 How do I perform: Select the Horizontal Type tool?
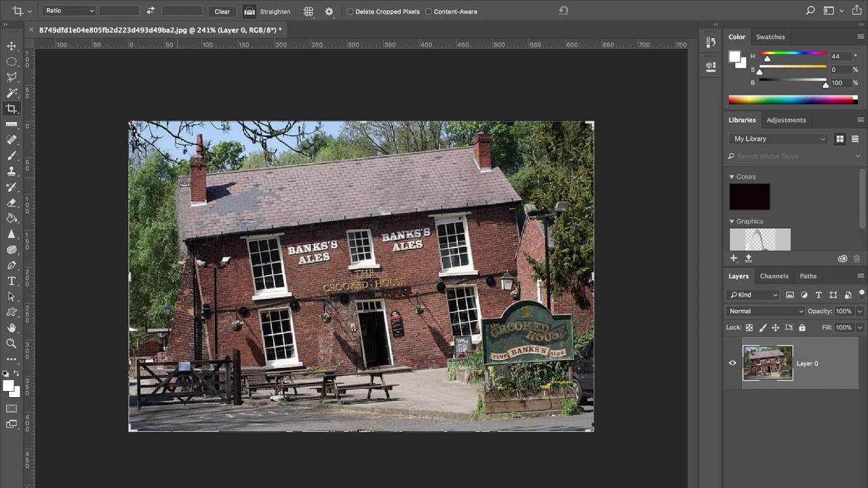[x=12, y=281]
